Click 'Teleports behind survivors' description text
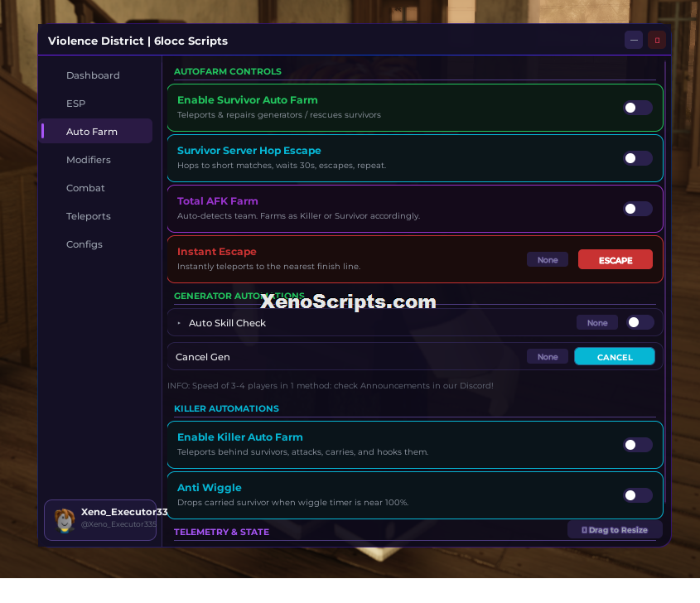 click(x=302, y=451)
